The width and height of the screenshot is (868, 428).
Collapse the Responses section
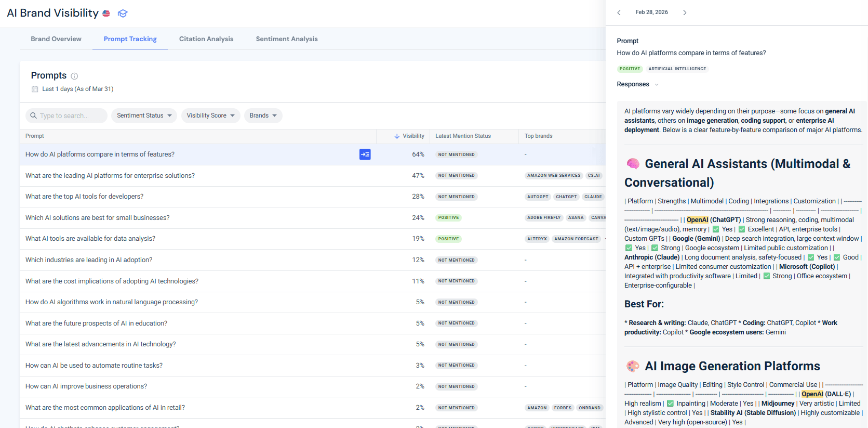click(x=657, y=85)
